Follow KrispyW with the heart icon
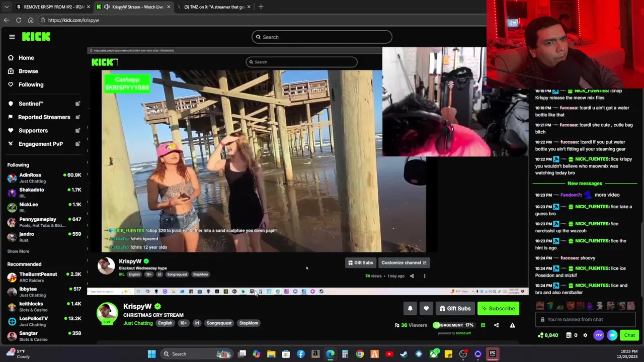Screen dimensions: 644x362 426,309
